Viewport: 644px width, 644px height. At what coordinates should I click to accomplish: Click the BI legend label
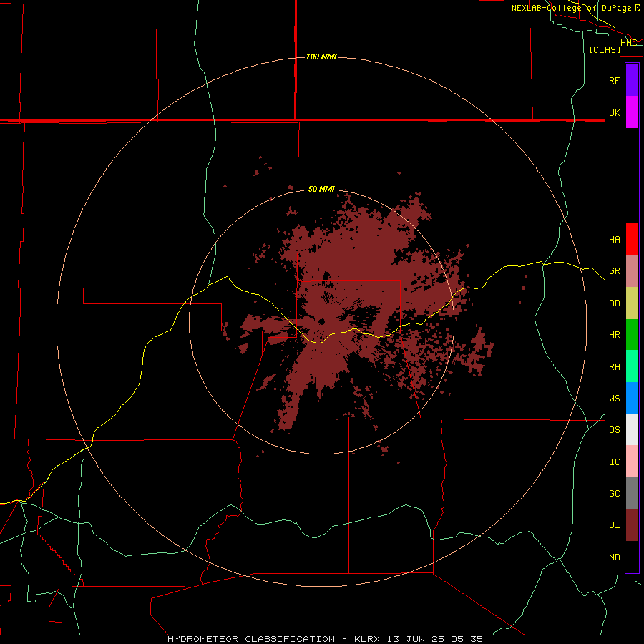point(614,525)
